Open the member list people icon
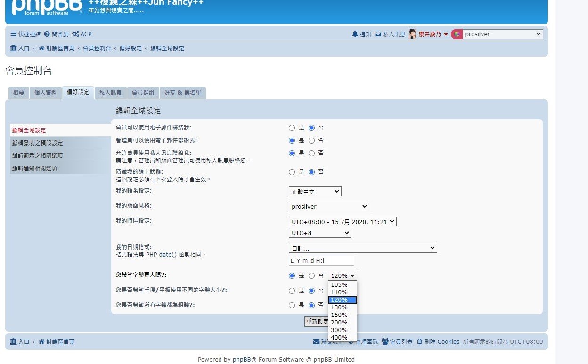This screenshot has height=364, width=588. (x=385, y=342)
